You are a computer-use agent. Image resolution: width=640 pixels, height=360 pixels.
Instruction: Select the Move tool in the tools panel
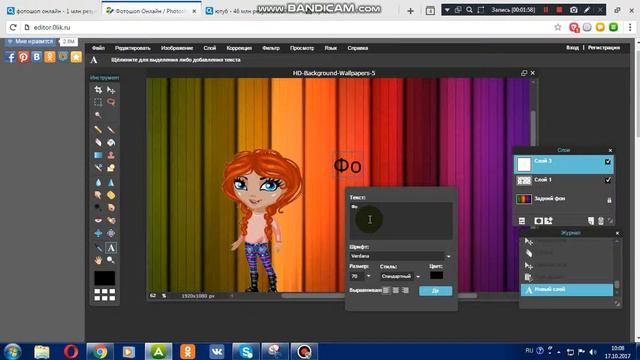[x=111, y=90]
